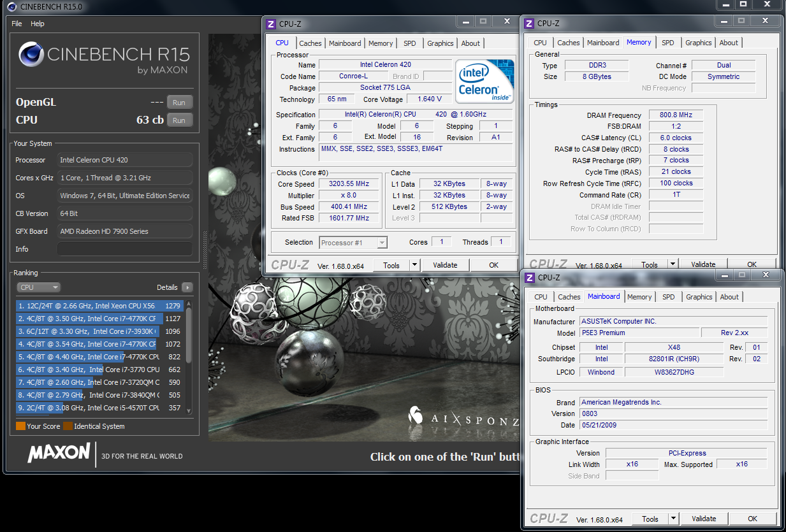Expand Tools dropdown arrow in the CPU-Z CPU window
Screen dimensions: 786x532
414,265
